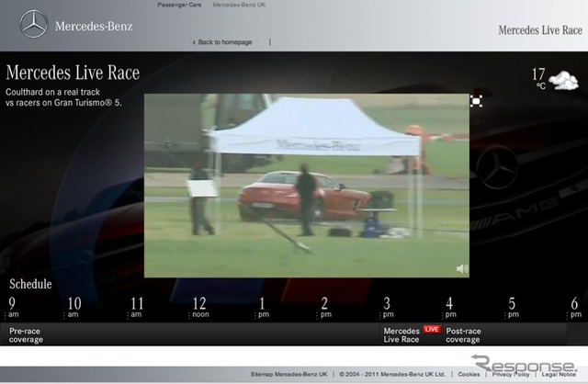Click the live video player
The image size is (588, 384).
306,186
